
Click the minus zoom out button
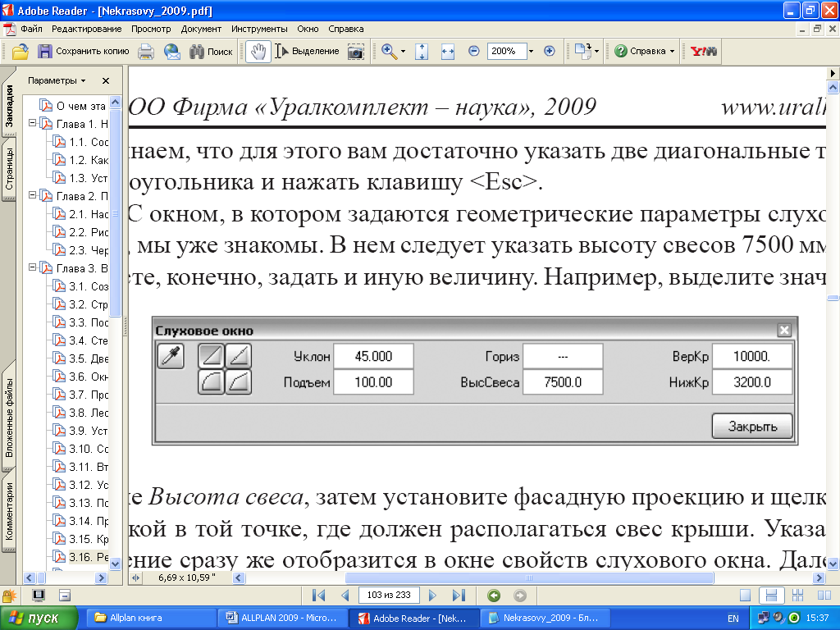point(473,52)
